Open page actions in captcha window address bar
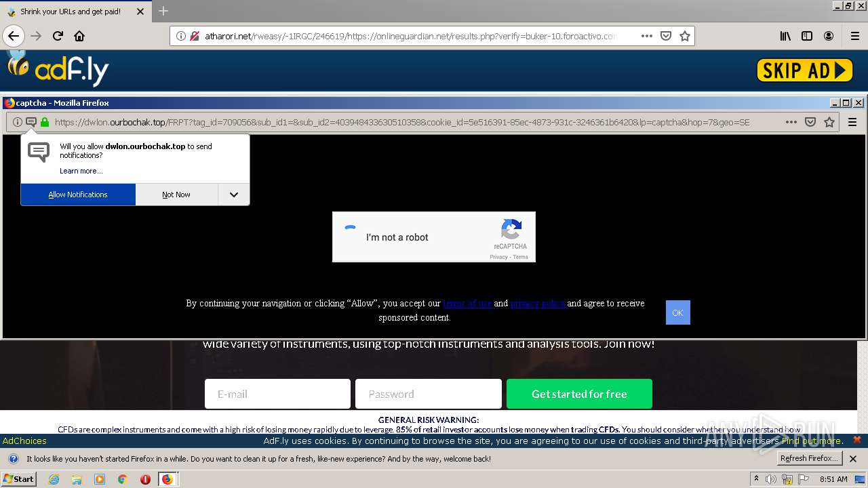The width and height of the screenshot is (868, 488). point(791,122)
